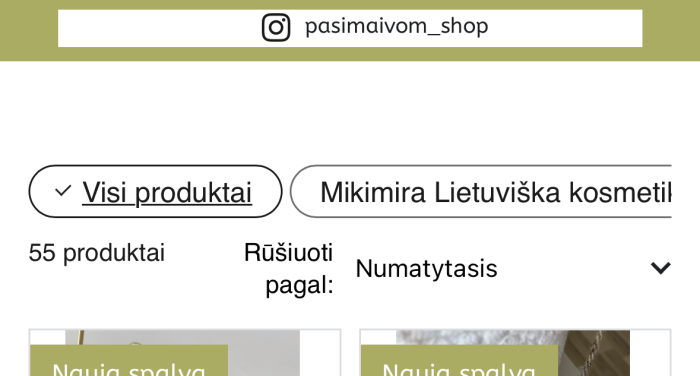This screenshot has height=376, width=700.
Task: Open the Numatytasis sort dropdown
Action: click(x=513, y=268)
